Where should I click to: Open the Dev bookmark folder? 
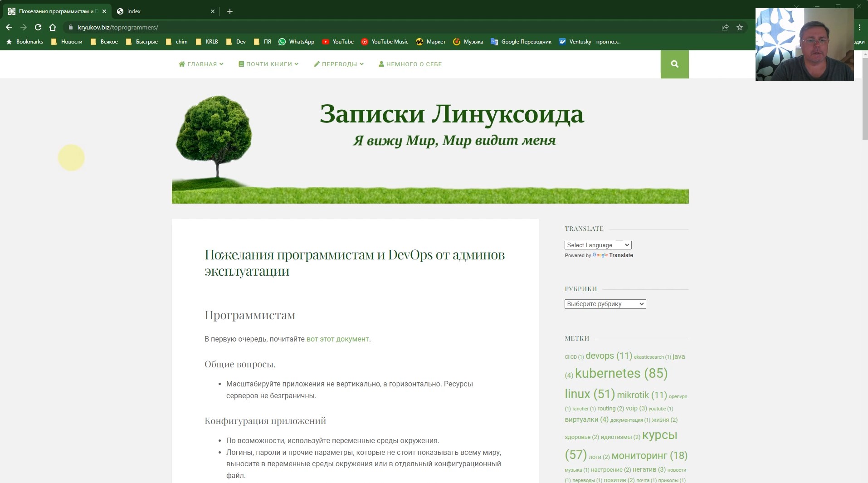[236, 42]
